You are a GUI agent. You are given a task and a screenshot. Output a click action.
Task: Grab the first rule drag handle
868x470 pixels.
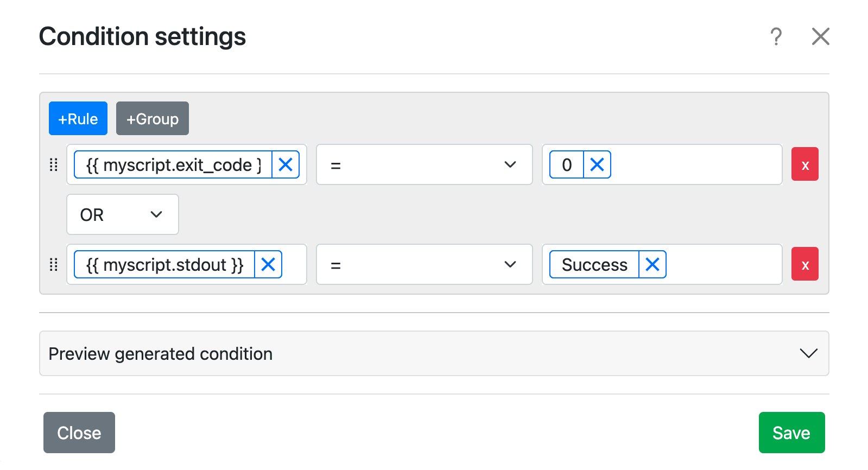(x=54, y=165)
